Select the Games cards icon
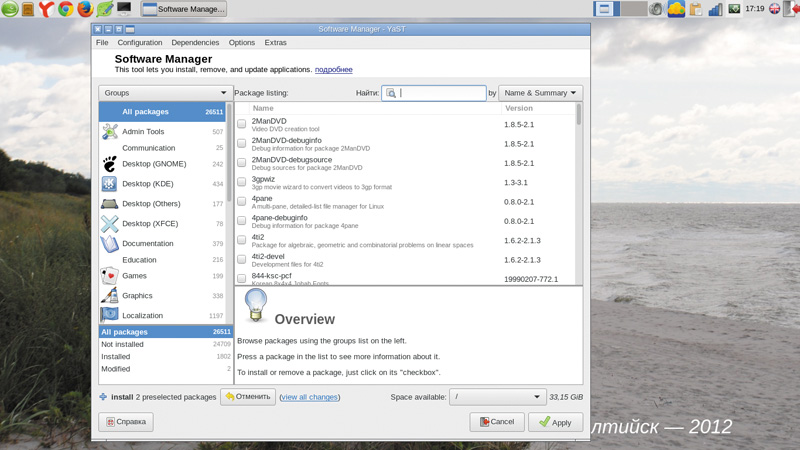This screenshot has height=450, width=800. pyautogui.click(x=109, y=276)
